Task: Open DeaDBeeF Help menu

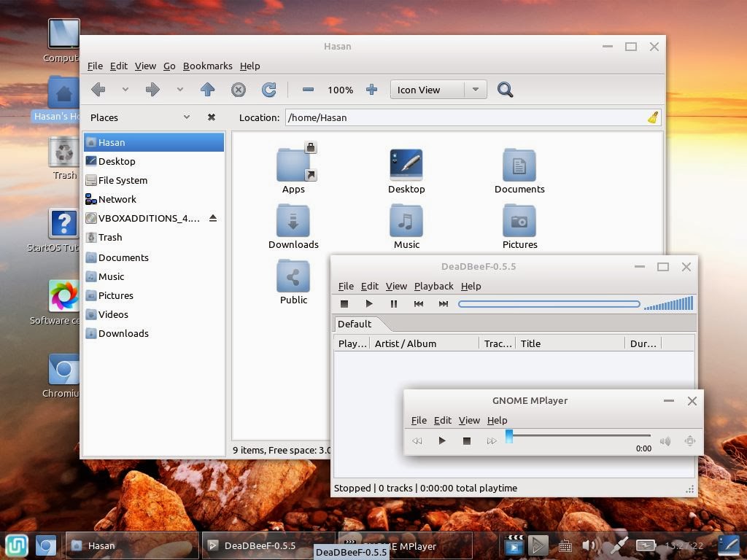Action: [471, 286]
